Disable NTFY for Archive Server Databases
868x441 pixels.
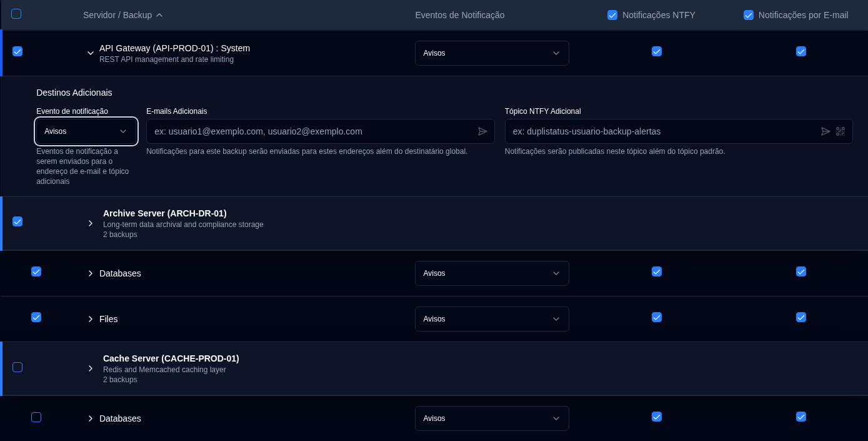657,271
